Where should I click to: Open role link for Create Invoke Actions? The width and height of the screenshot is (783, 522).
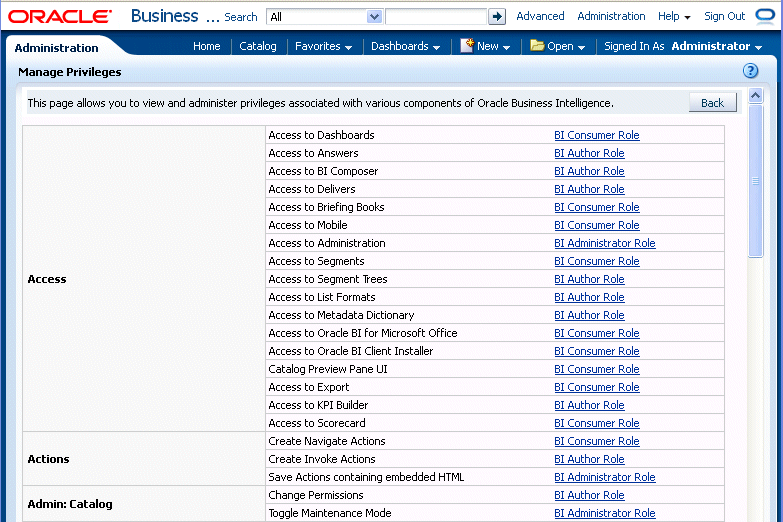point(589,459)
